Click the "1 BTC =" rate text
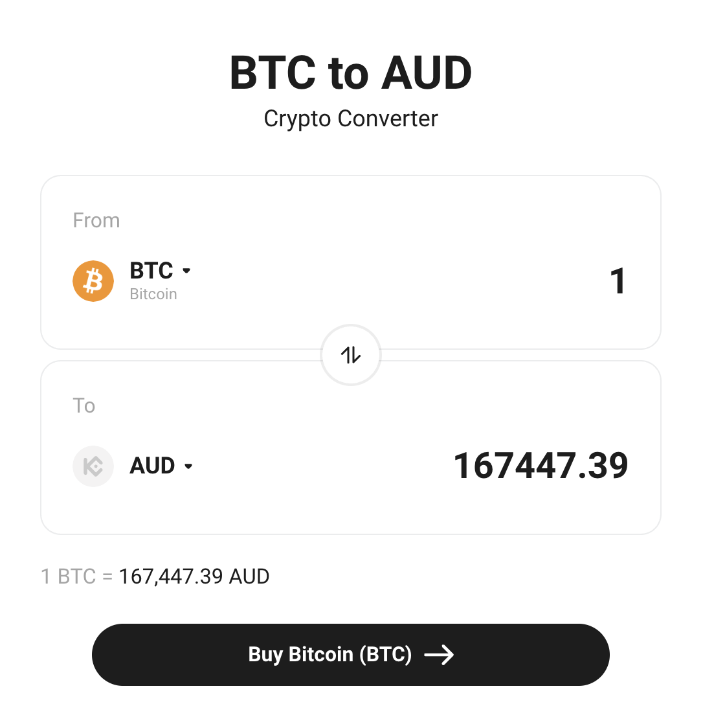This screenshot has width=703, height=728. (76, 576)
